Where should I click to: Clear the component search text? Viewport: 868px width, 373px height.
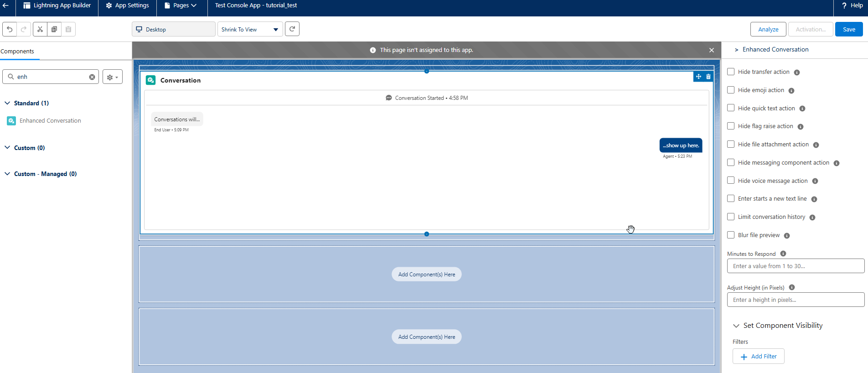tap(92, 77)
